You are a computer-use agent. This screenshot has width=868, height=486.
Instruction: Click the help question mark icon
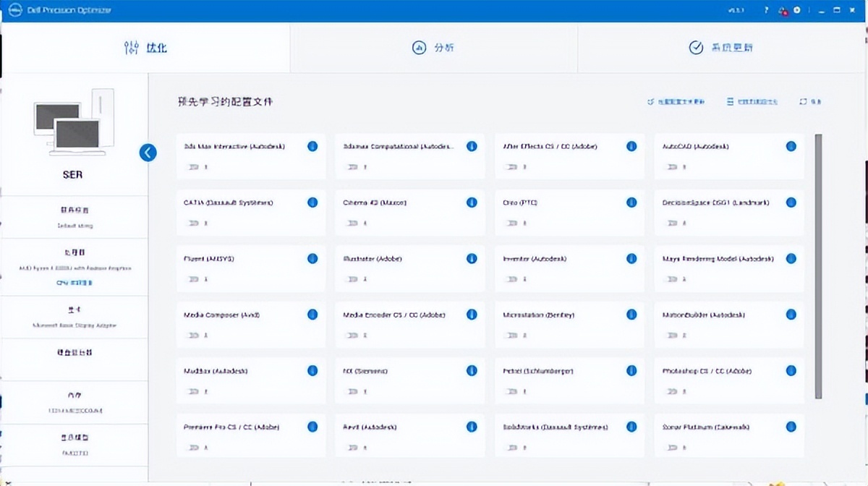(x=766, y=10)
